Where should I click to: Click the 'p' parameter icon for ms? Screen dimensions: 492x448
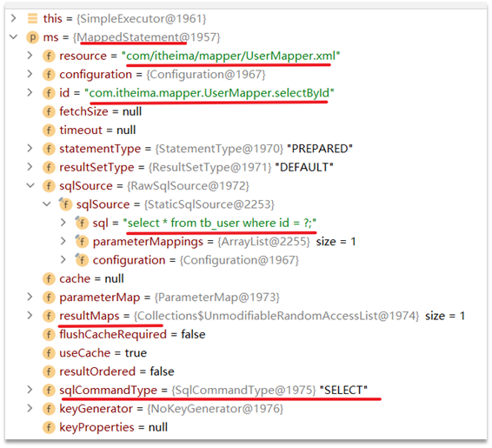[x=33, y=37]
